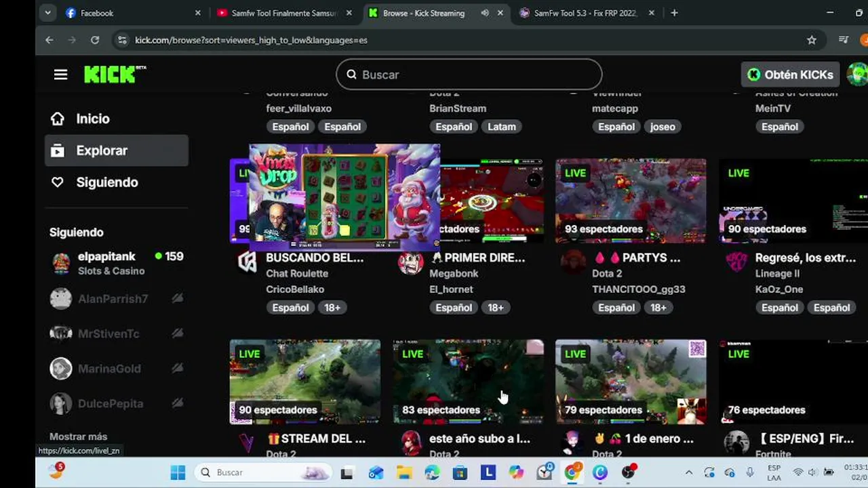Open Windows Start menu
This screenshot has height=488, width=868.
pos(178,472)
